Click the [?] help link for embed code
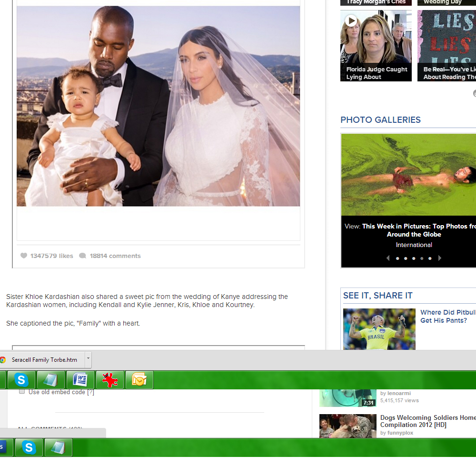This screenshot has width=476, height=476. [90, 392]
